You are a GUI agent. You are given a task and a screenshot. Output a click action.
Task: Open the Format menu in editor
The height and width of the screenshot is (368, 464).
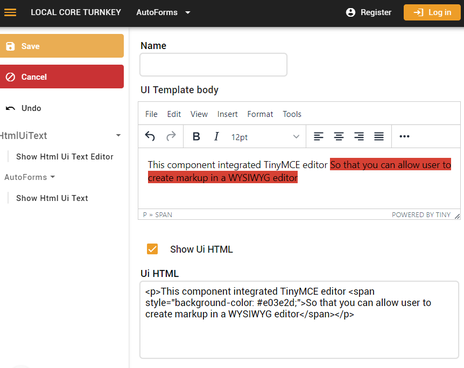coord(260,114)
